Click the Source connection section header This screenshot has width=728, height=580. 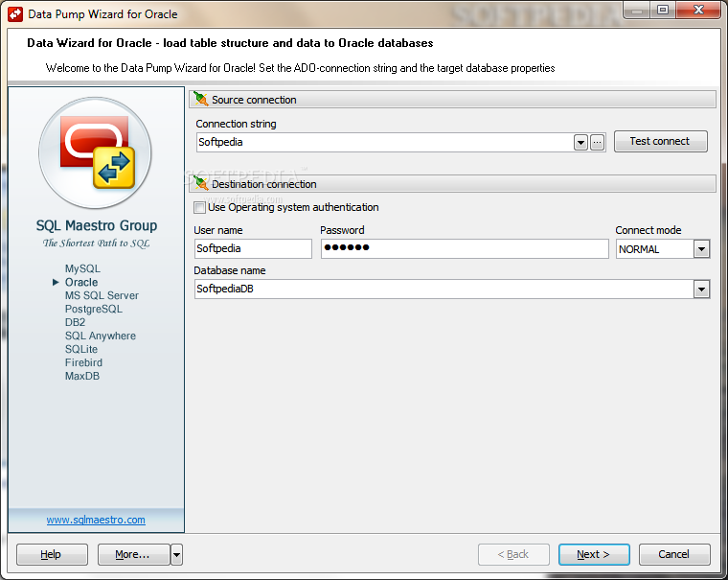click(452, 100)
